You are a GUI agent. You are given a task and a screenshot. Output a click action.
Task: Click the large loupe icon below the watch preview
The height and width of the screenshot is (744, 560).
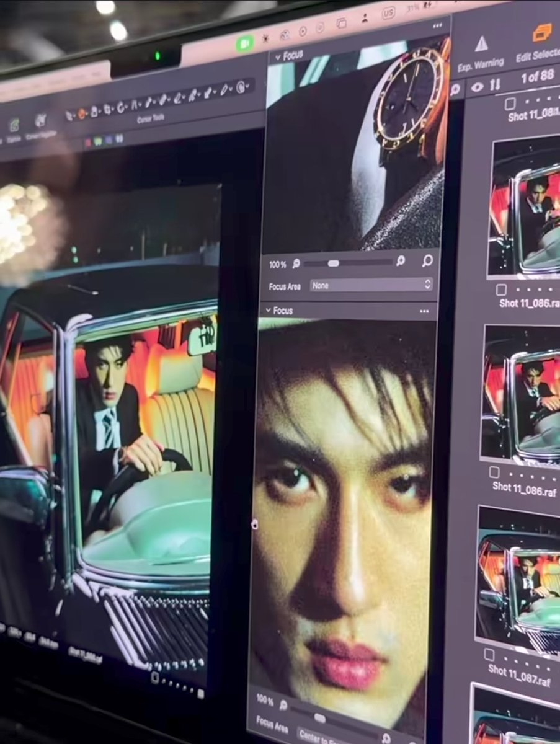tap(427, 260)
